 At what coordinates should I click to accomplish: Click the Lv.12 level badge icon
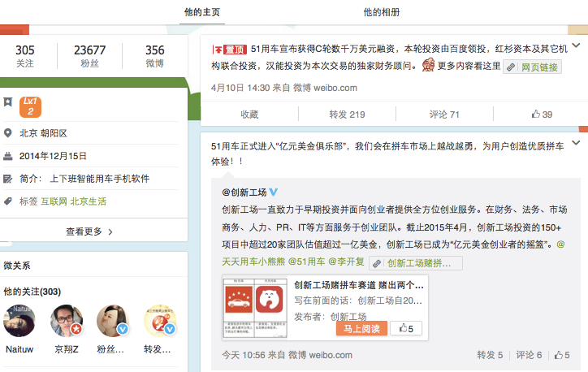click(30, 106)
